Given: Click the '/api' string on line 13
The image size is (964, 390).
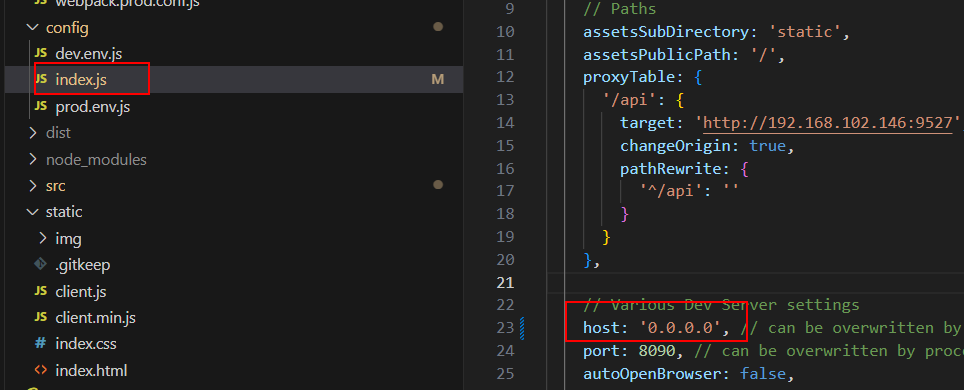Looking at the screenshot, I should (630, 100).
